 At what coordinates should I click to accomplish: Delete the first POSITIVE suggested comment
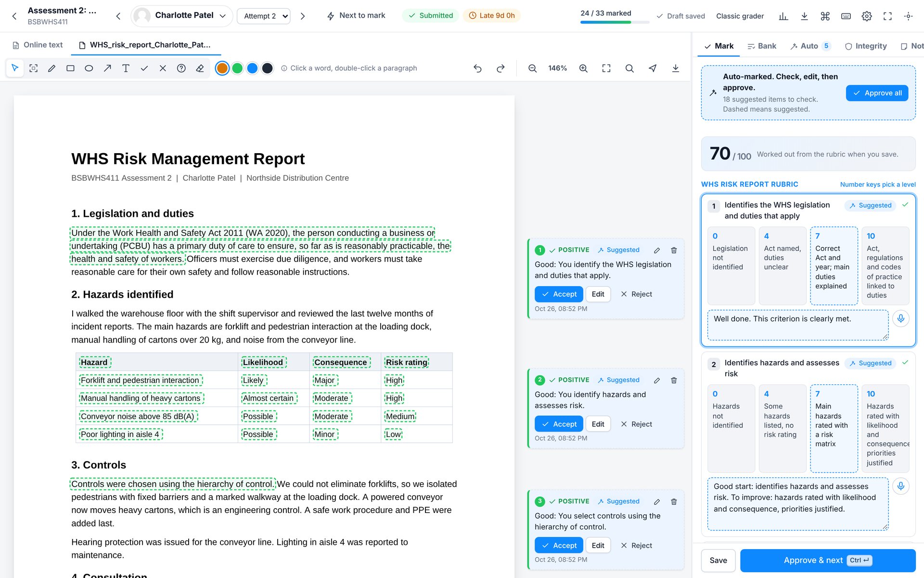tap(674, 250)
